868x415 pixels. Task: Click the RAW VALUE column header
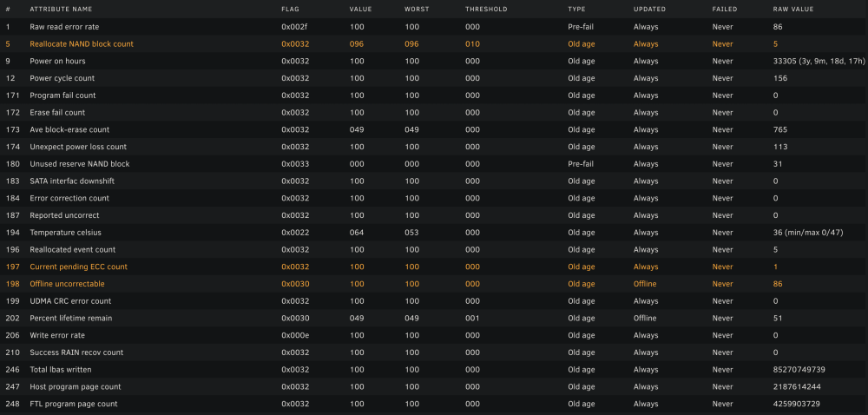(x=793, y=9)
